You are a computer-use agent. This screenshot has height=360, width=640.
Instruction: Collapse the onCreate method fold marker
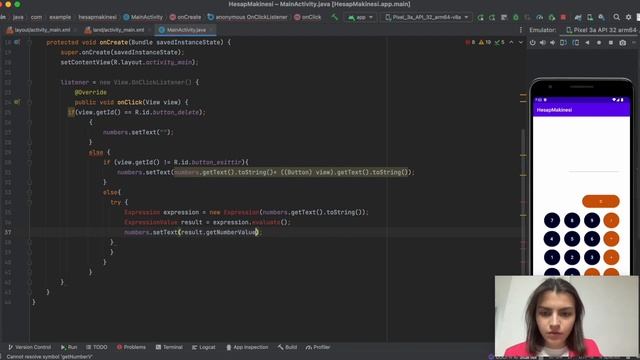point(29,42)
